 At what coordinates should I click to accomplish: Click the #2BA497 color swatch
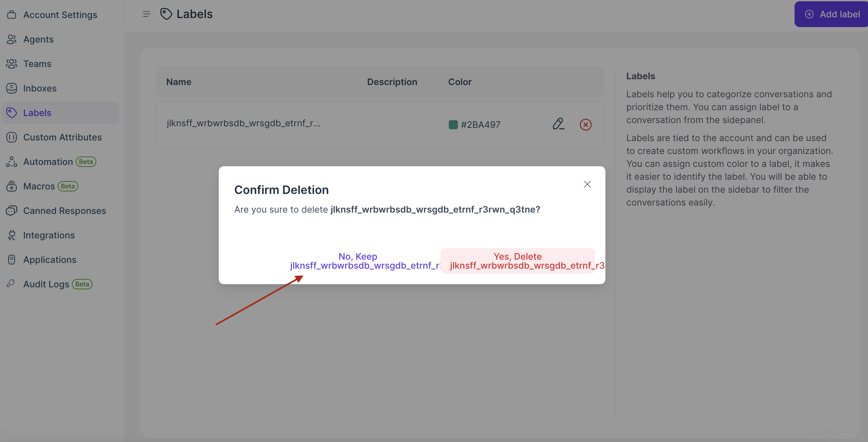(454, 124)
